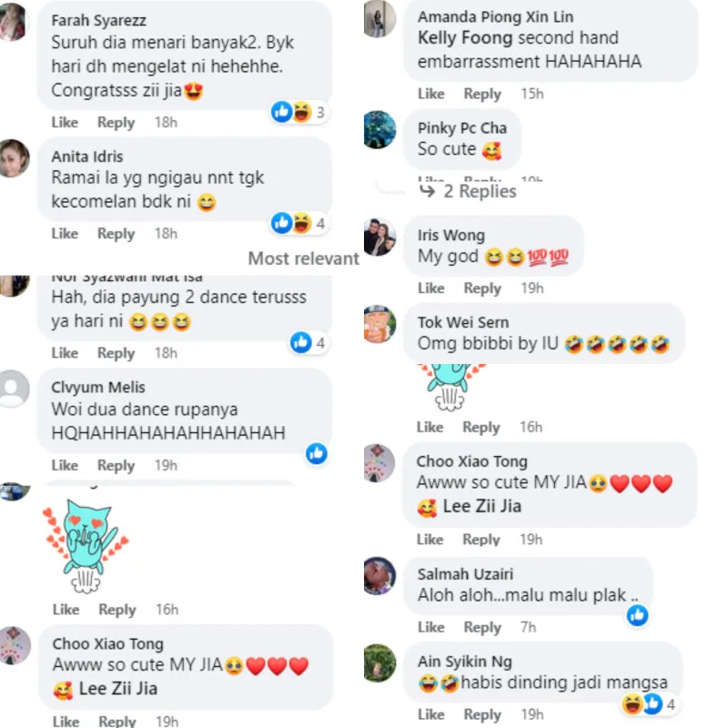Reply to Clvyum Melis's comment
This screenshot has height=728, width=728.
tap(116, 465)
